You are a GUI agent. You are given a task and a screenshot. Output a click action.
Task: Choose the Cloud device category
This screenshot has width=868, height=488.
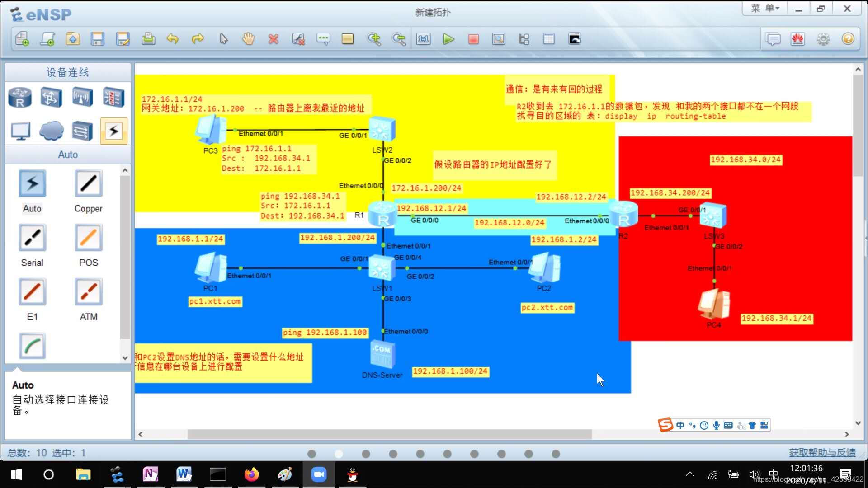pos(51,131)
